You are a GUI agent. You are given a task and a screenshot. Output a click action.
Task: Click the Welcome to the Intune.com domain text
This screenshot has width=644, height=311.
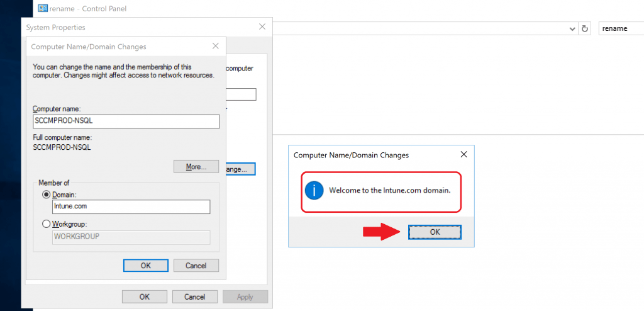coord(390,191)
